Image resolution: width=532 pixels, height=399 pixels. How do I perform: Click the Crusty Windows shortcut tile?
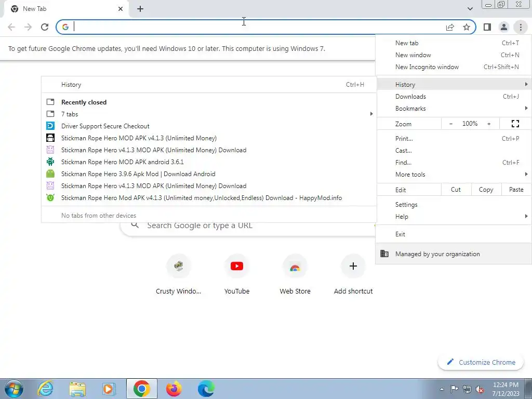coord(179,274)
